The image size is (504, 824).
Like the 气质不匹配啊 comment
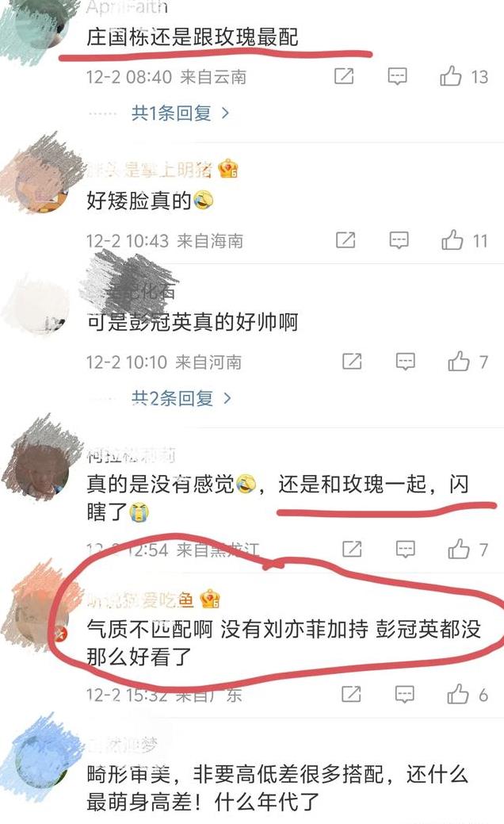click(x=458, y=694)
